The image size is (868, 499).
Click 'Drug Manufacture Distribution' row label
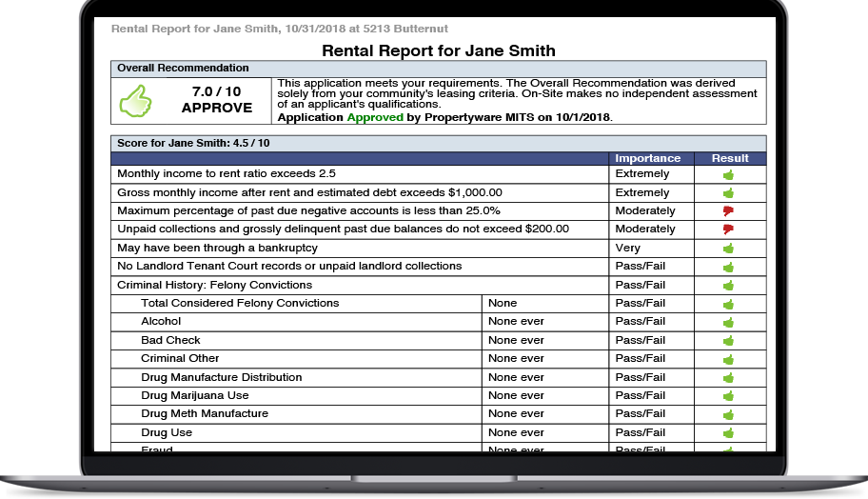pos(222,377)
